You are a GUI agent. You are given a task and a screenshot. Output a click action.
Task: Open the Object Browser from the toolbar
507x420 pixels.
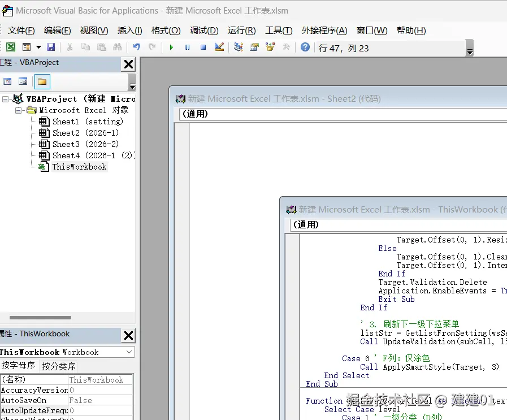[x=269, y=47]
